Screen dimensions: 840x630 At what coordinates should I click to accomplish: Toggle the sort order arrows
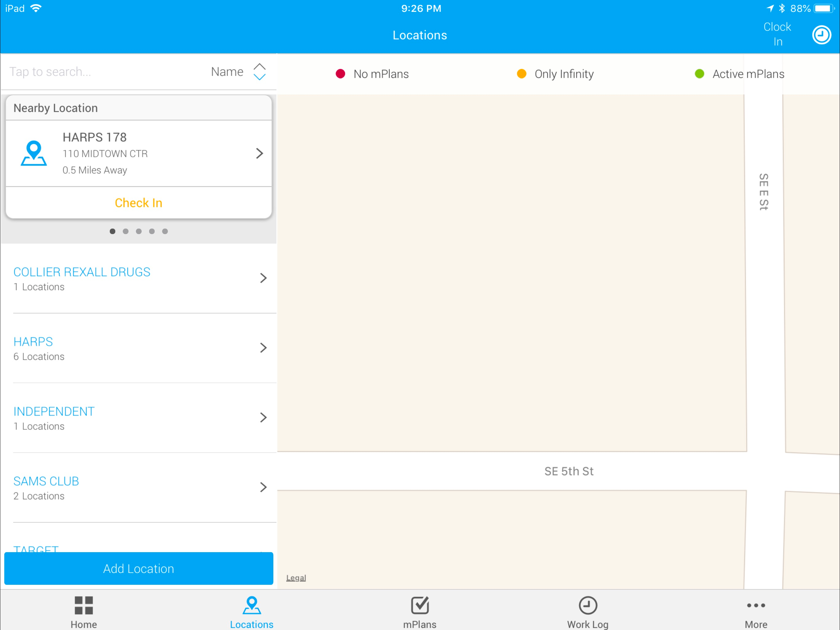(x=260, y=72)
